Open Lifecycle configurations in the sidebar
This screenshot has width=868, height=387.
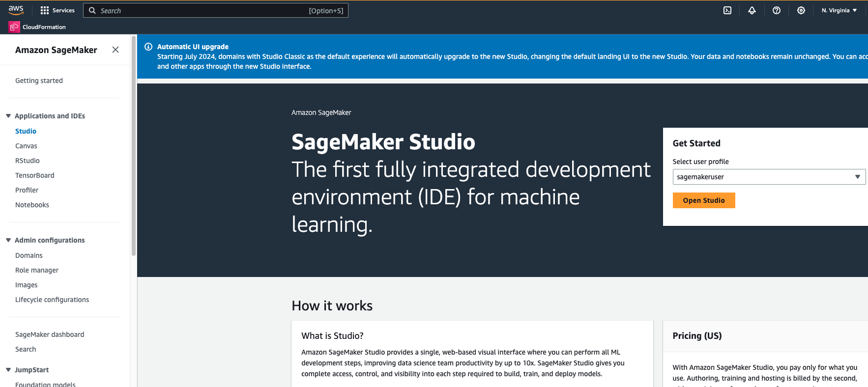coord(52,300)
